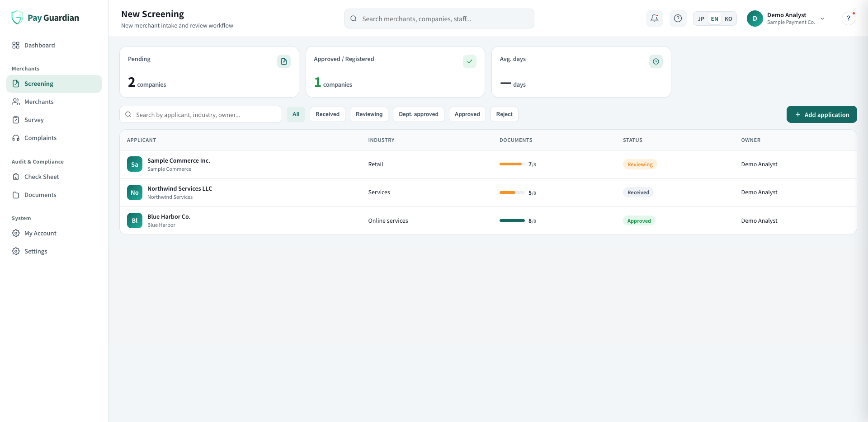The image size is (868, 422).
Task: Click the Reviewing status badge
Action: click(x=640, y=164)
